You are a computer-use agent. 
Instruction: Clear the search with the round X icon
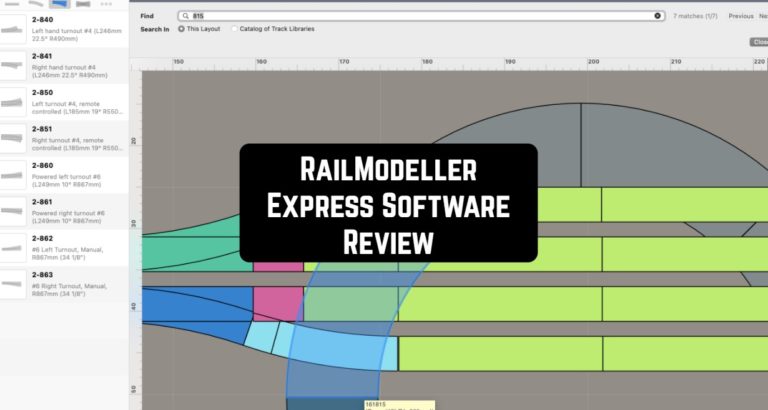tap(657, 16)
